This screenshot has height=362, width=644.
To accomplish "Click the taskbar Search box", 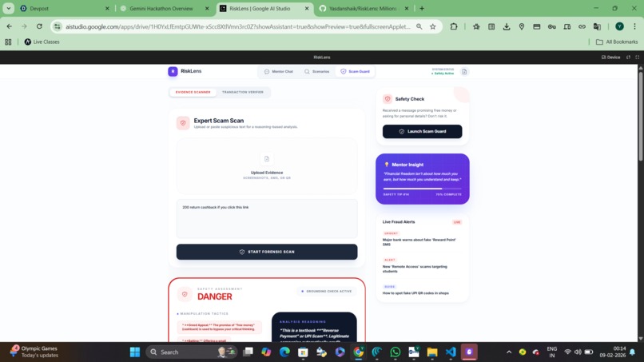I will 192,352.
